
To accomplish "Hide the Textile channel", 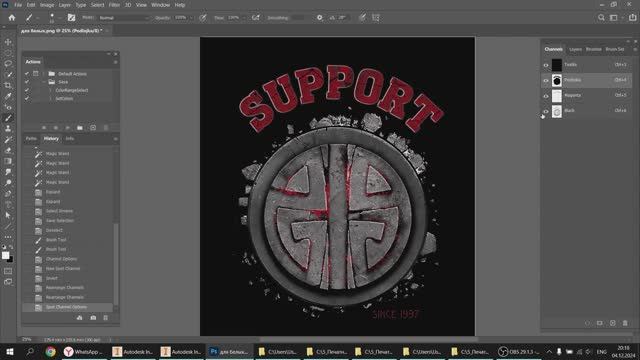I will (x=546, y=65).
